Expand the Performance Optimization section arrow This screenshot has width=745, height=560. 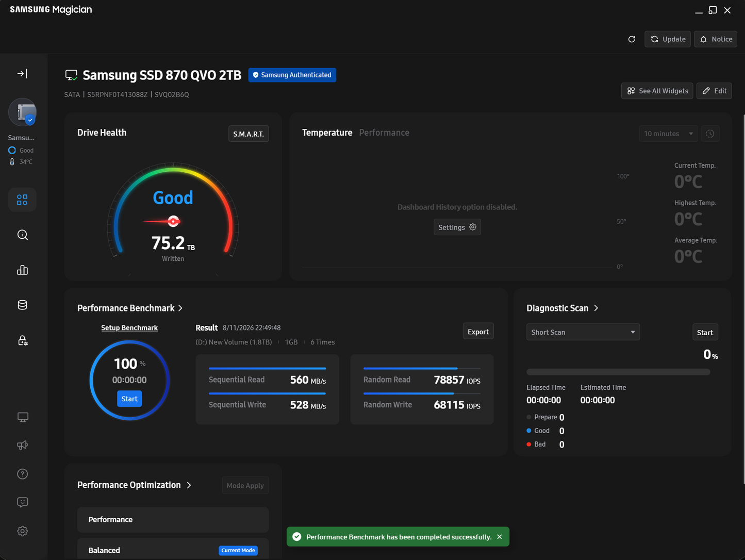click(189, 485)
